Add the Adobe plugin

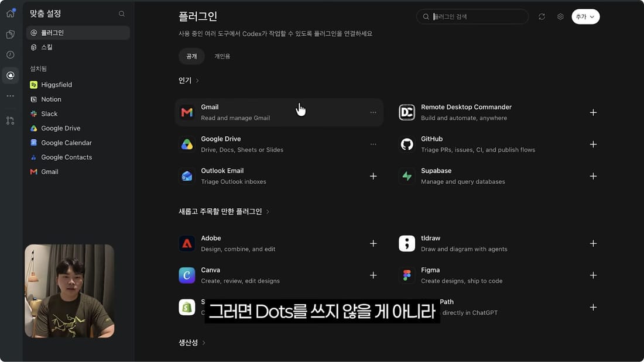(x=373, y=243)
